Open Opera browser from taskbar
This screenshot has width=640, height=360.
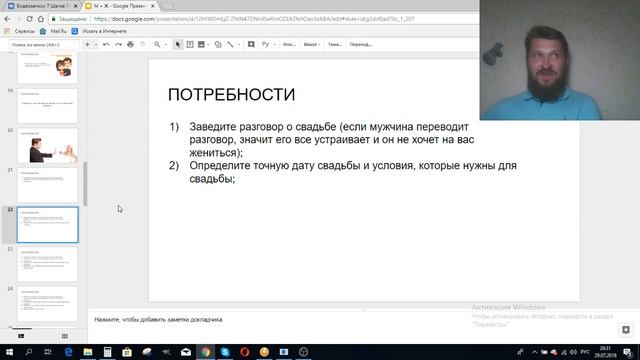[244, 352]
